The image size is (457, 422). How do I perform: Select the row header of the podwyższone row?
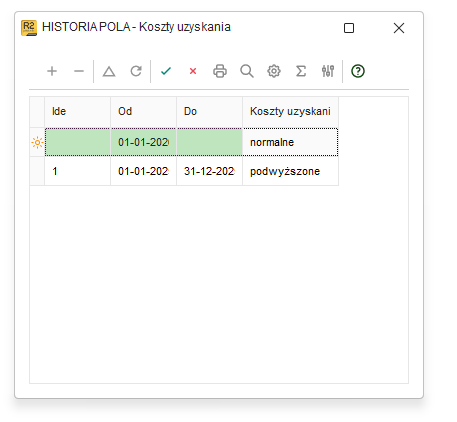pos(37,171)
